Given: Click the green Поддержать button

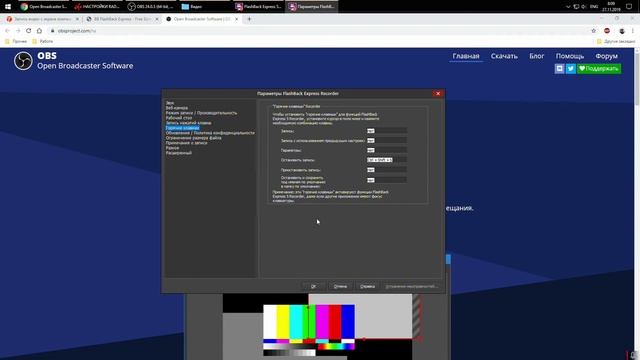Looking at the screenshot, I should pos(599,69).
